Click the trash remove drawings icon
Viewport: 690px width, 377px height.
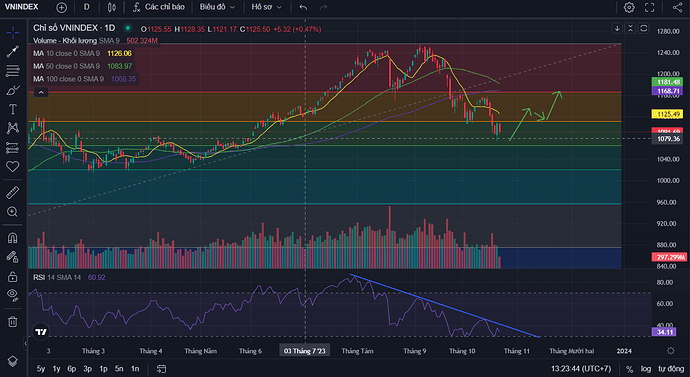pyautogui.click(x=13, y=322)
